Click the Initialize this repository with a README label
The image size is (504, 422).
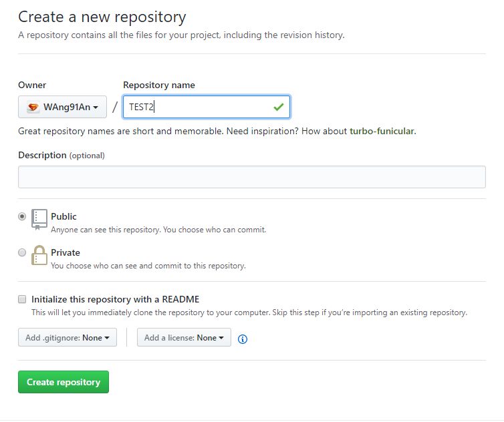click(x=116, y=299)
